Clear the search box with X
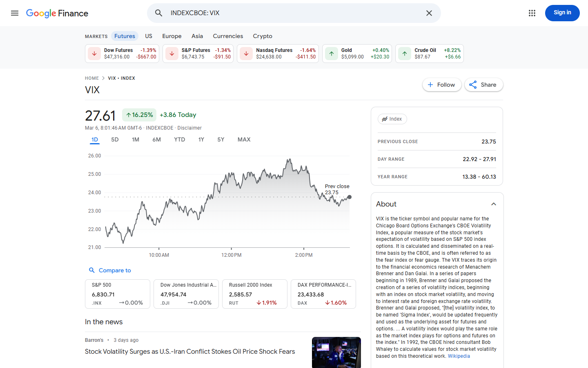Screen dimensions: 588x368 click(x=429, y=13)
